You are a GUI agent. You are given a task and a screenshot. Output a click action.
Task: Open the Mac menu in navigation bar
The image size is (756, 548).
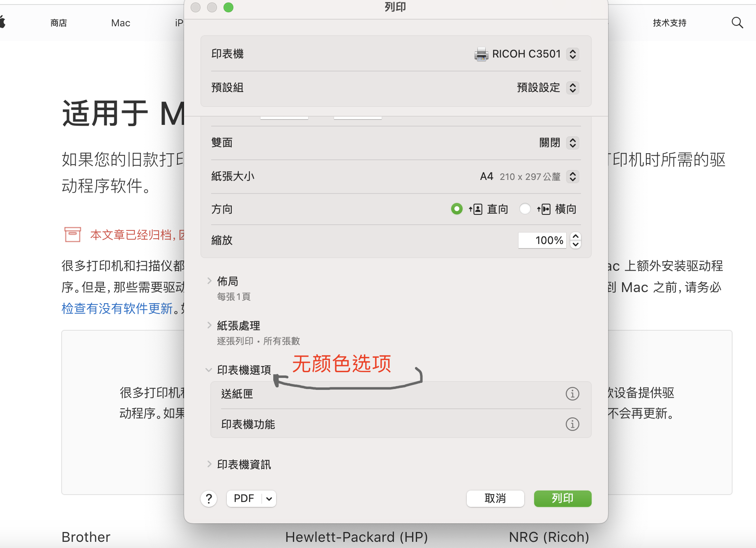coord(120,23)
